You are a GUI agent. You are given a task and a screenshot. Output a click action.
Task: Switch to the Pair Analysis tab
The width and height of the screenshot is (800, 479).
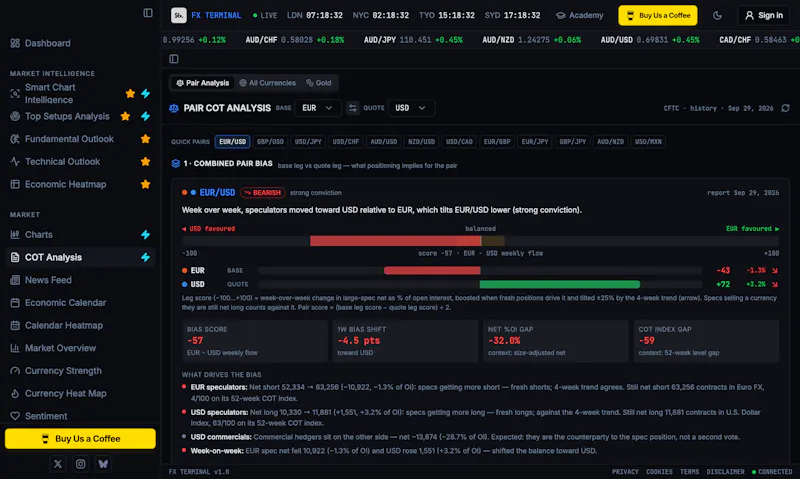203,83
